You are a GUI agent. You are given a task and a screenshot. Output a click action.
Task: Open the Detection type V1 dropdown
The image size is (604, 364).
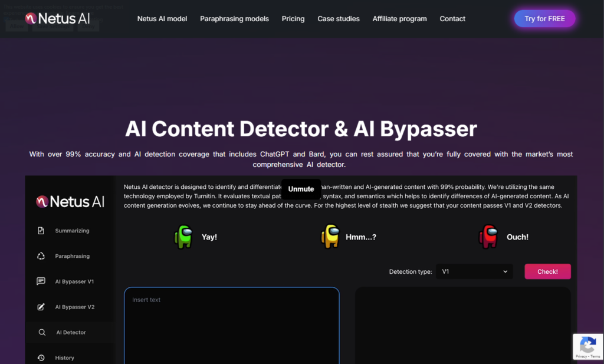tap(474, 271)
